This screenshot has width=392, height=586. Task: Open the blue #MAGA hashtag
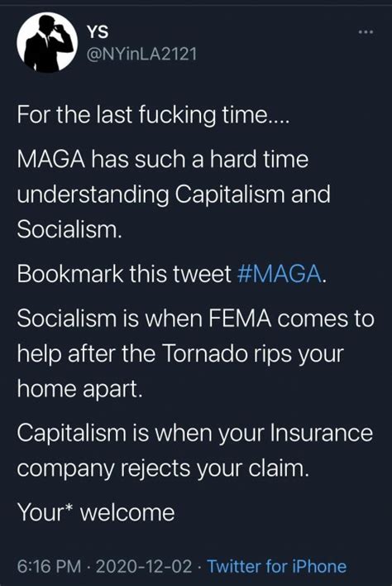coord(280,274)
